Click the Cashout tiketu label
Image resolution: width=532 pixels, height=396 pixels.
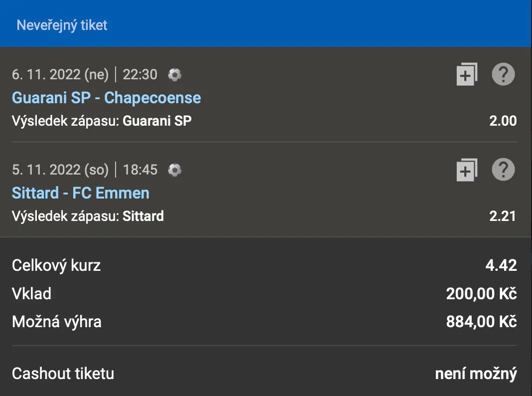tap(63, 374)
